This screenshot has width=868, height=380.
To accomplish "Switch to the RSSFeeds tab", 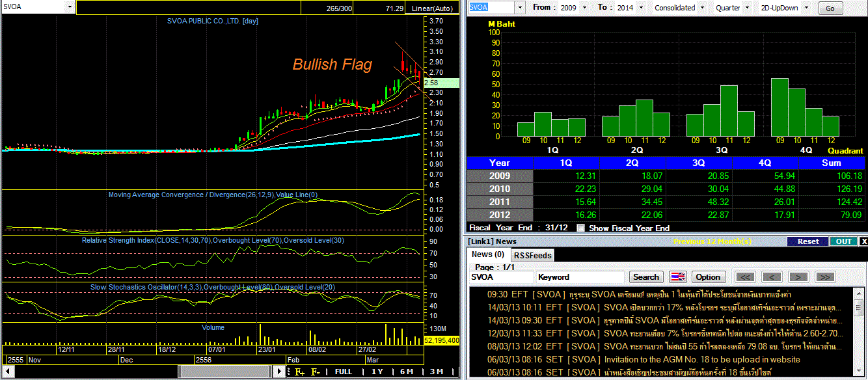I will tap(533, 255).
